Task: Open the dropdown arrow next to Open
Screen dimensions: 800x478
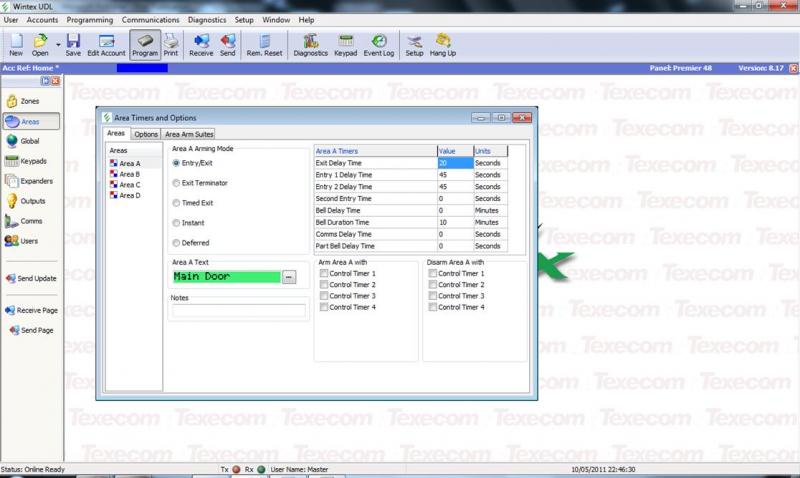Action: tap(57, 43)
